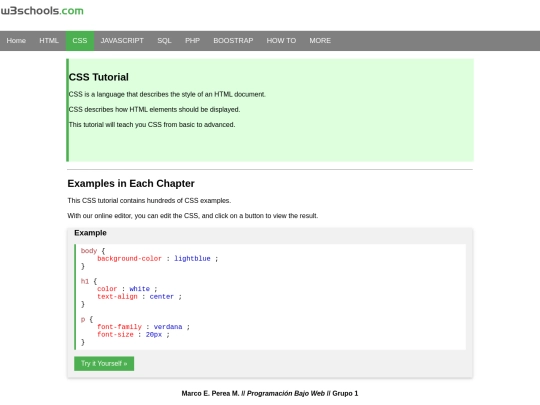Click footer text Programación Bajo Web
The height and width of the screenshot is (405, 540).
click(x=286, y=393)
